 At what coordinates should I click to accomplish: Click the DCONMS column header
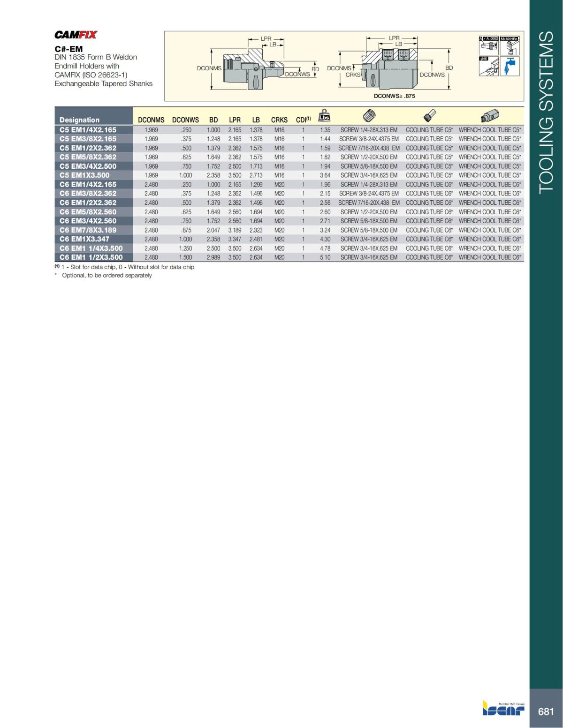(151, 120)
